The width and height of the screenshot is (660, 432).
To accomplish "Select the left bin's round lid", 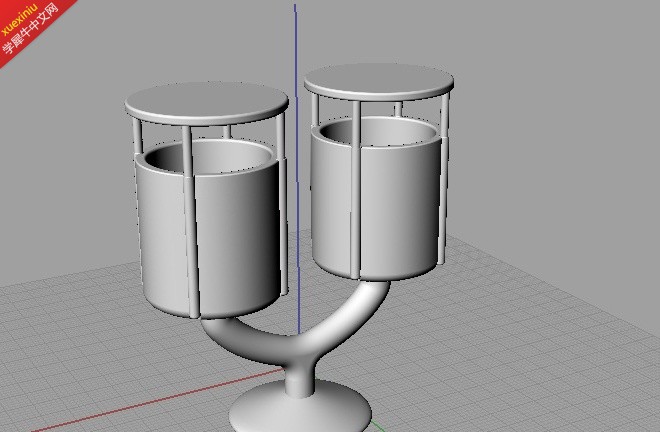I will tap(206, 104).
